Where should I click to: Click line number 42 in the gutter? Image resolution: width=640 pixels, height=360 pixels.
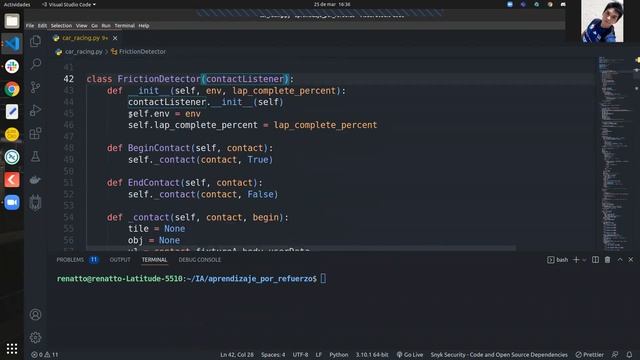point(69,79)
